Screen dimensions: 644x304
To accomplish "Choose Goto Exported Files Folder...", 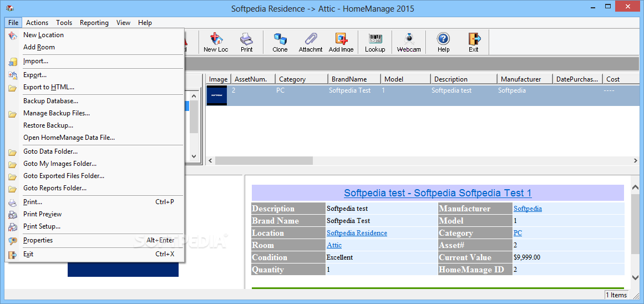I will click(95, 176).
